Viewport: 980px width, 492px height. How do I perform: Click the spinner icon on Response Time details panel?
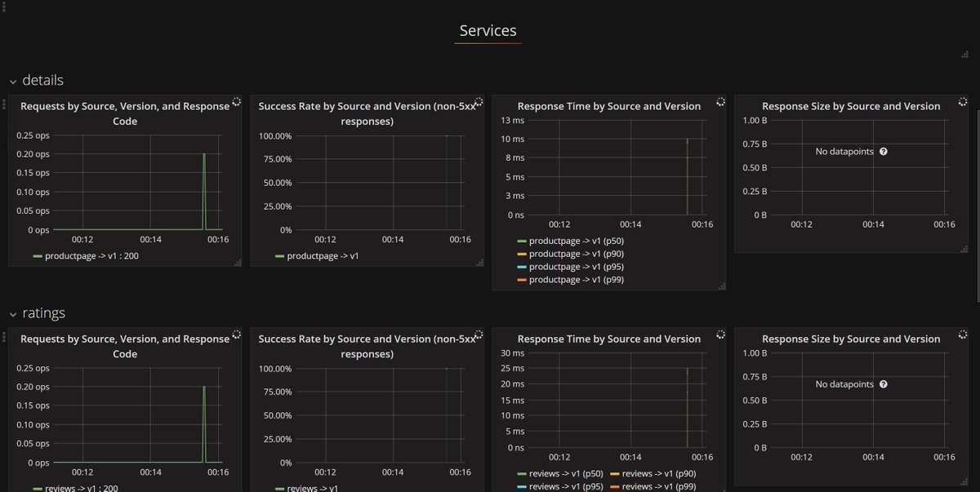(x=720, y=101)
